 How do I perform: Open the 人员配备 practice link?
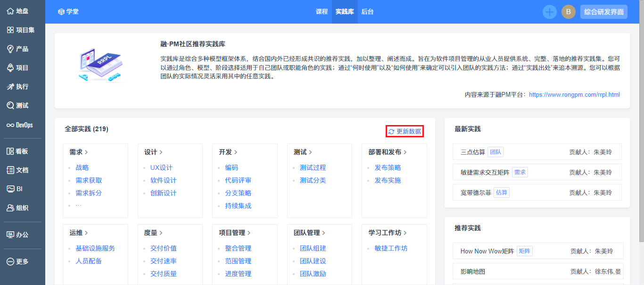coord(89,261)
